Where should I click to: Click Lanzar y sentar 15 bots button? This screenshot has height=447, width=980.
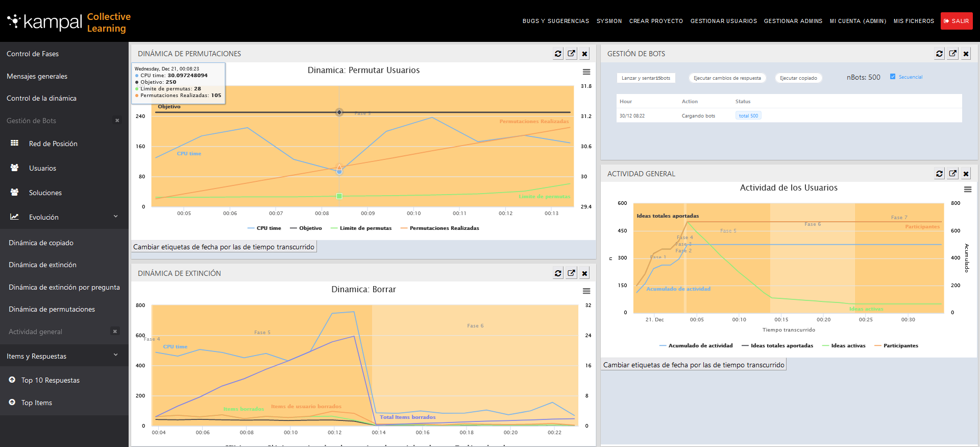pos(645,78)
